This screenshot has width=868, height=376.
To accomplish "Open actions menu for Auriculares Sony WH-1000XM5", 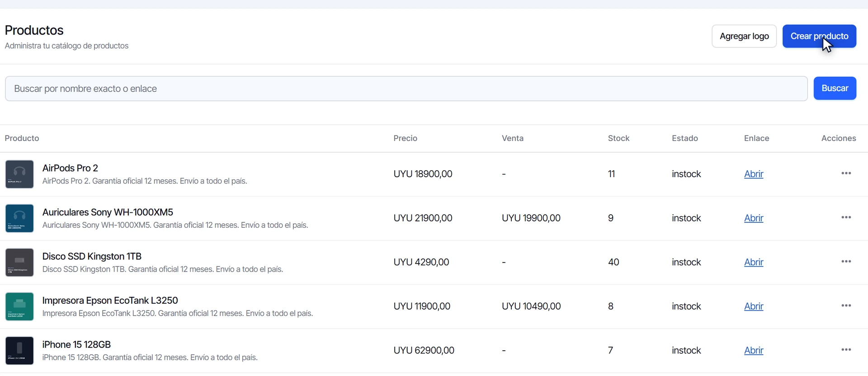I will 846,217.
